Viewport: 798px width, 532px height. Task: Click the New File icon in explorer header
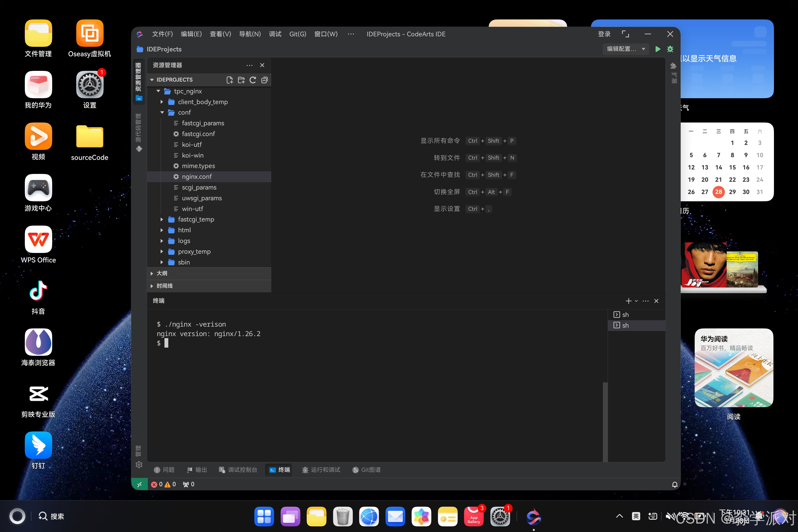(x=230, y=80)
